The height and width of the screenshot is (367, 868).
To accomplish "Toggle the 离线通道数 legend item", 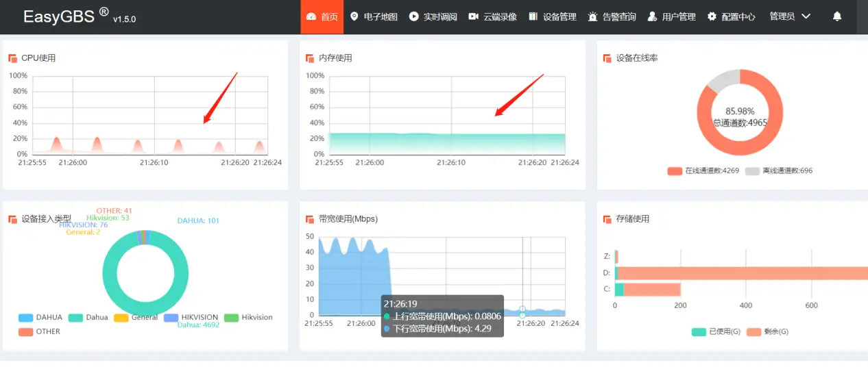I will point(779,170).
